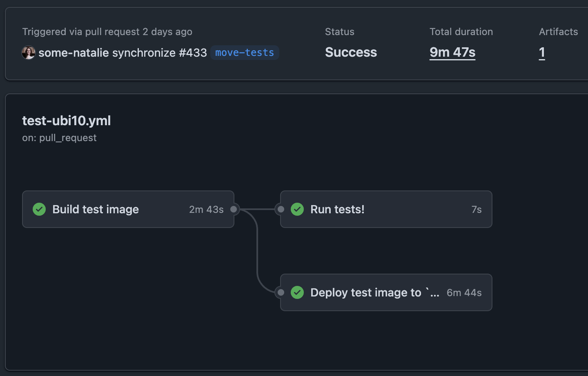
Task: Open the Build test image job
Action: pyautogui.click(x=96, y=209)
